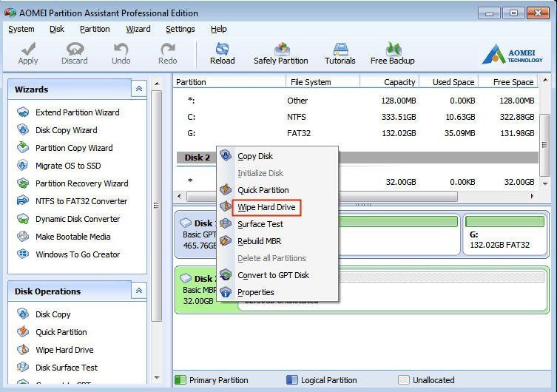
Task: Select the C: NTFS partition row
Action: click(x=357, y=117)
